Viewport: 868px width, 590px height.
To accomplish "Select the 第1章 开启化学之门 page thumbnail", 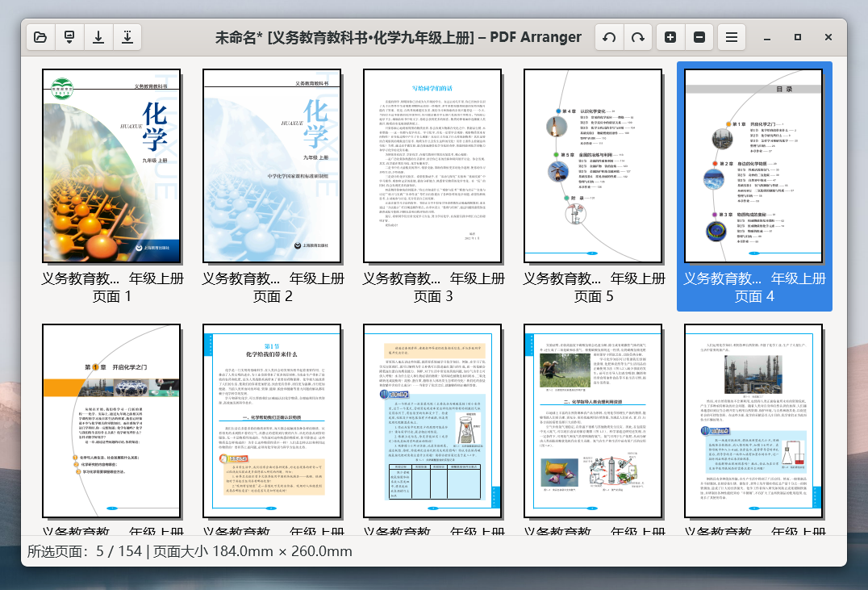I will coord(111,421).
